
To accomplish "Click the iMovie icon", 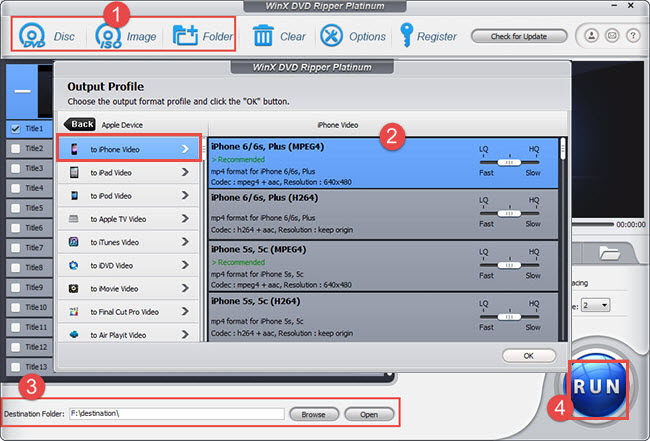I will [x=74, y=288].
